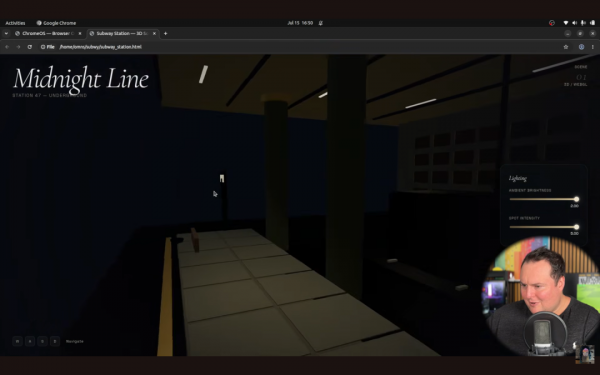Click the fourth navigation key hint (D)

coord(55,341)
